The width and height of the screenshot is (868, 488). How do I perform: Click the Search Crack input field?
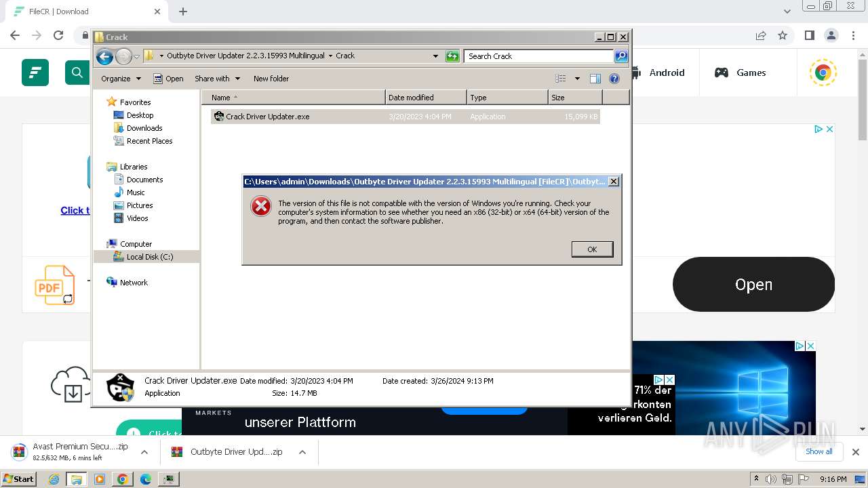pos(538,56)
